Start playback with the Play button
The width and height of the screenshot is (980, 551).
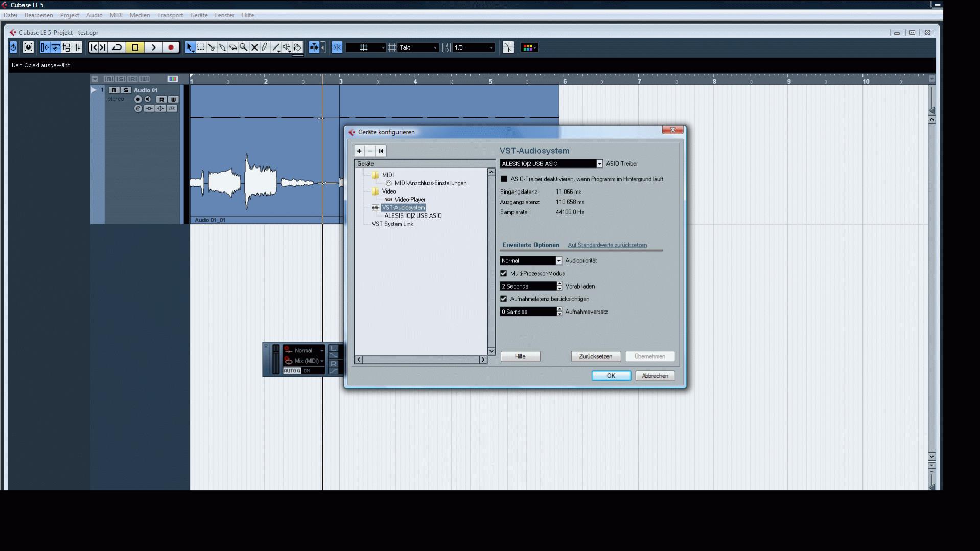(153, 47)
